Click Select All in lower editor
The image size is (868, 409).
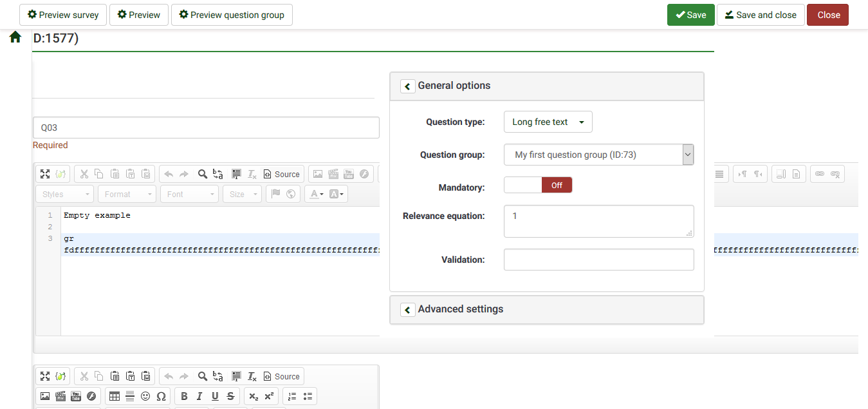click(236, 376)
